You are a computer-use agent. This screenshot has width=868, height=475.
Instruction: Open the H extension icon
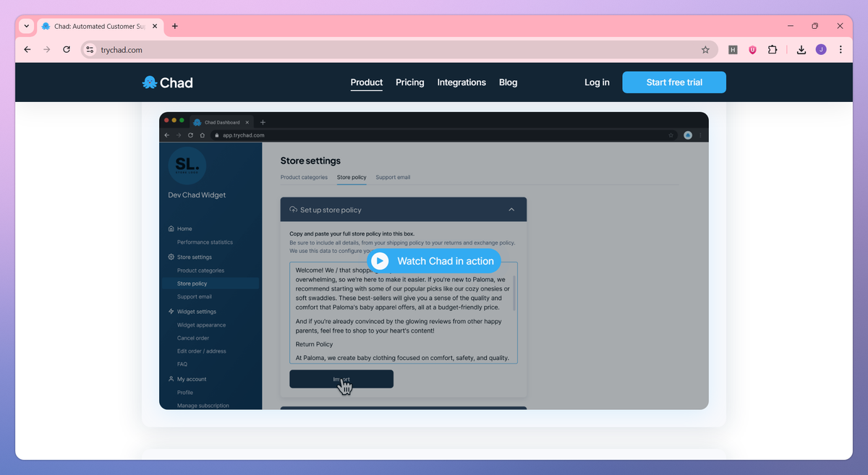pyautogui.click(x=733, y=50)
